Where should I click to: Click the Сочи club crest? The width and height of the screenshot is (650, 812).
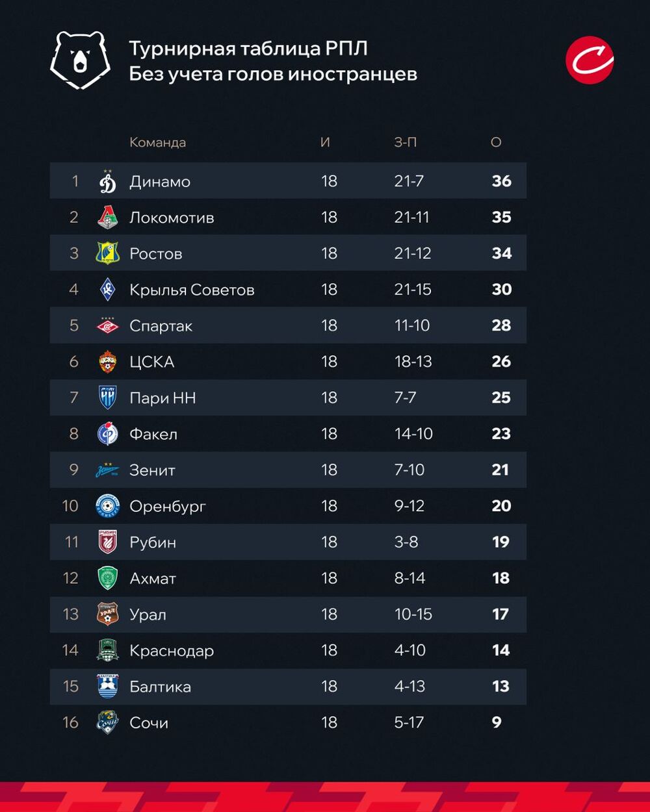(108, 722)
